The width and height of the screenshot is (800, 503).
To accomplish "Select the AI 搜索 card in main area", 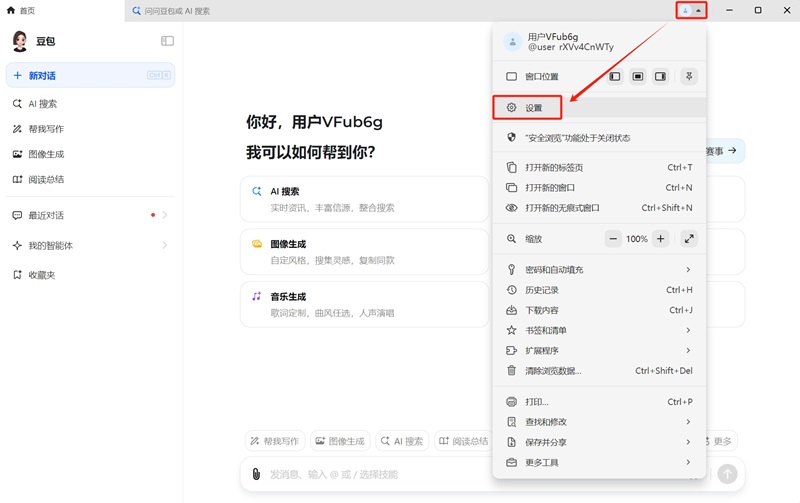I will tap(364, 199).
